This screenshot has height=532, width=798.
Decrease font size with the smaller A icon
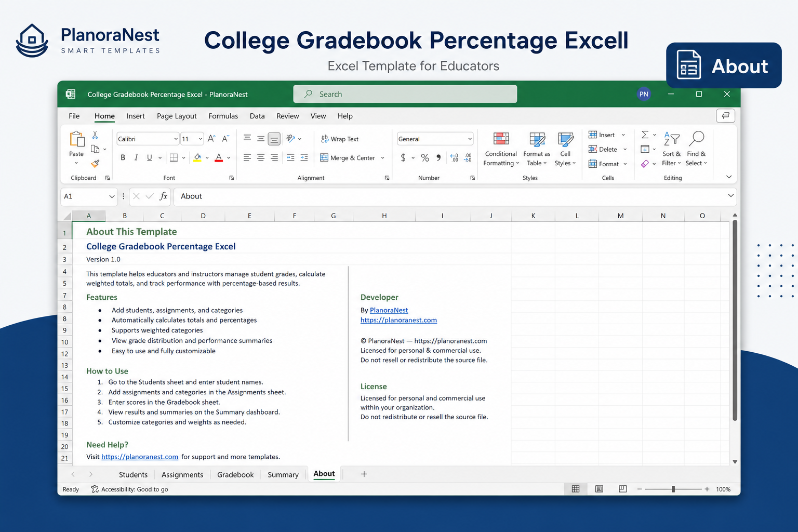[x=225, y=139]
